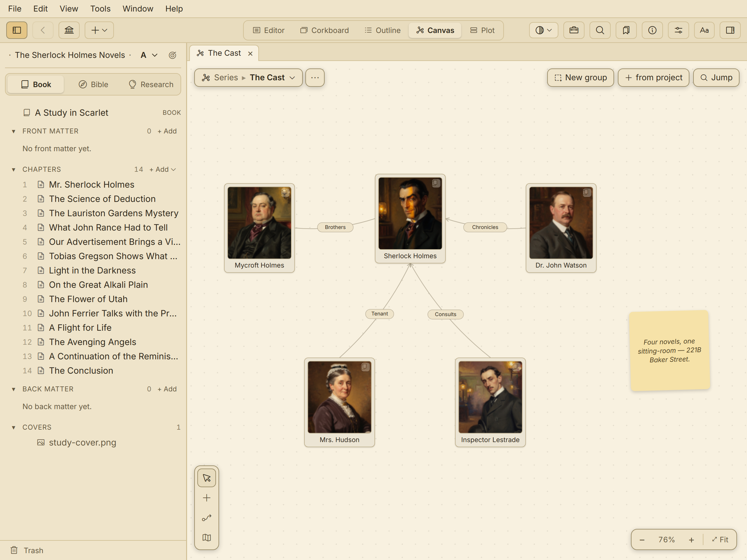Click the from project button
747x560 pixels.
coord(653,78)
